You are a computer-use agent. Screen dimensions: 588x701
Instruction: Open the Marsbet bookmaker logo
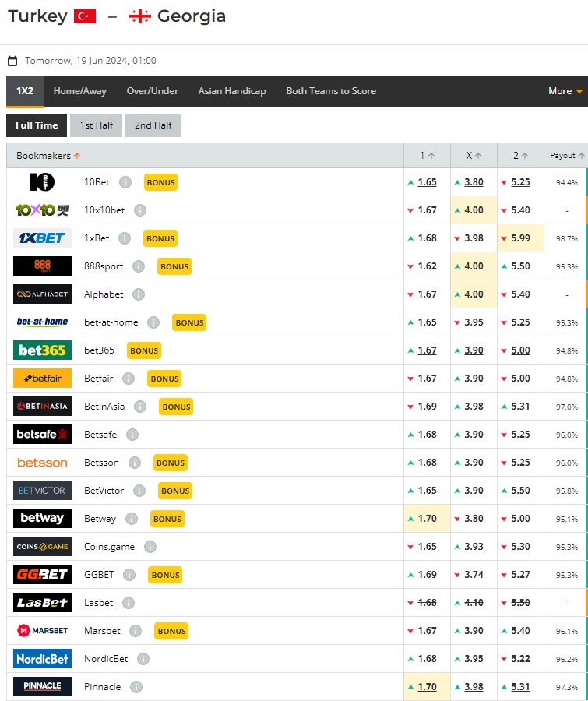coord(42,631)
